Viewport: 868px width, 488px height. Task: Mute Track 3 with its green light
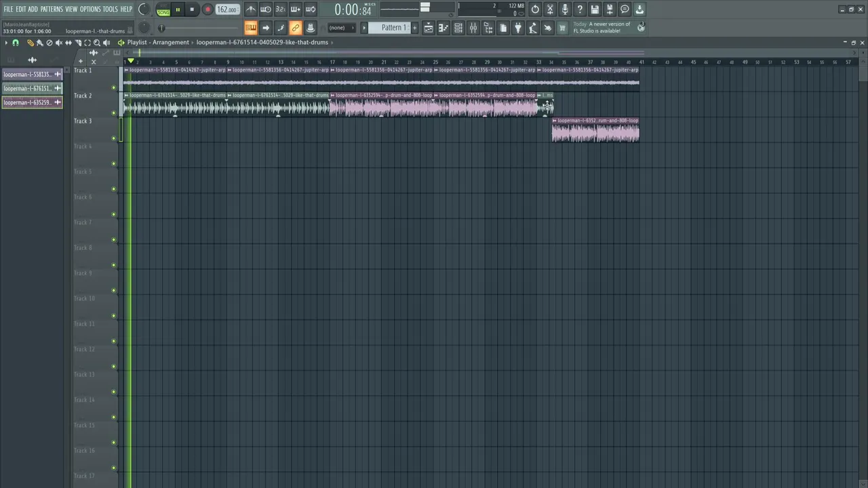(113, 138)
